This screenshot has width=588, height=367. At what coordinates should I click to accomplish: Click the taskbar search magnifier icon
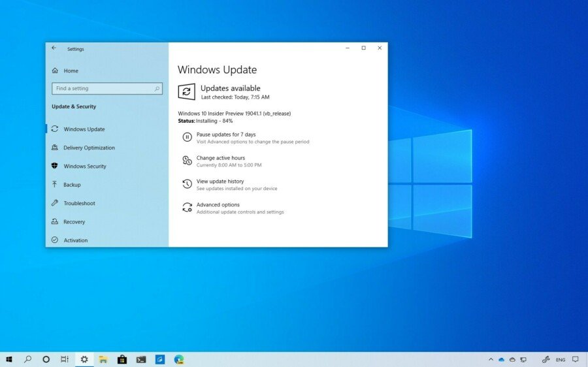pyautogui.click(x=27, y=360)
